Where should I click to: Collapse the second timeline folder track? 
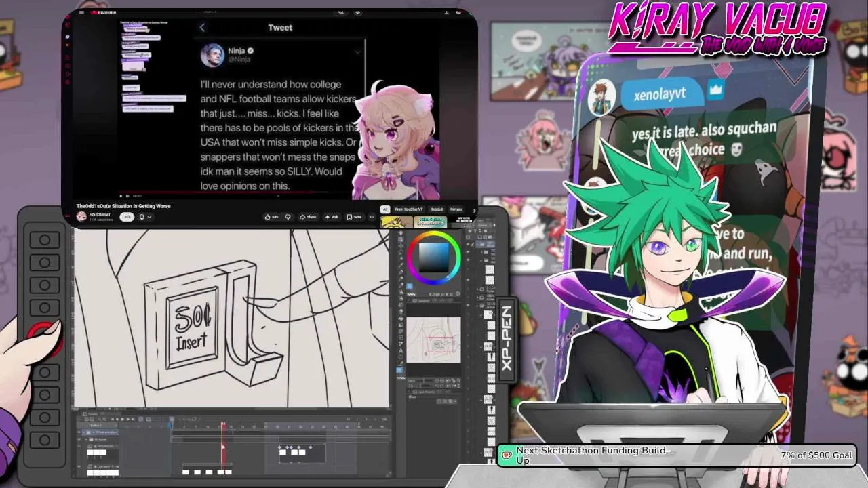click(86, 439)
